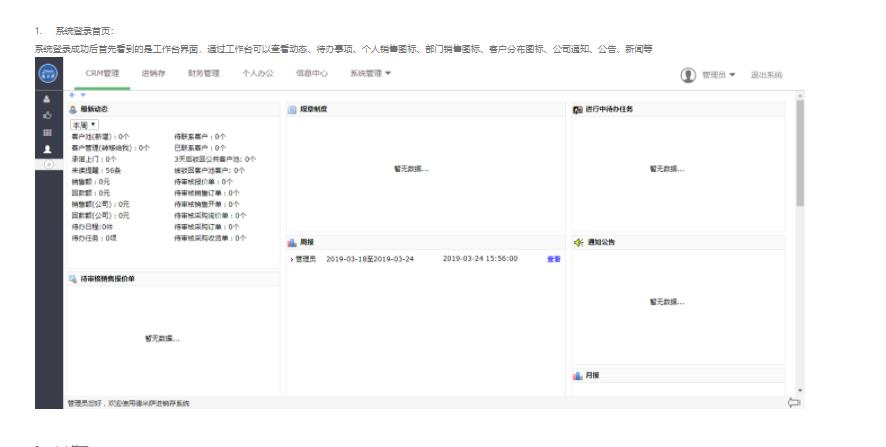Open the grid table icon in the sidebar
The image size is (886, 447).
47,133
